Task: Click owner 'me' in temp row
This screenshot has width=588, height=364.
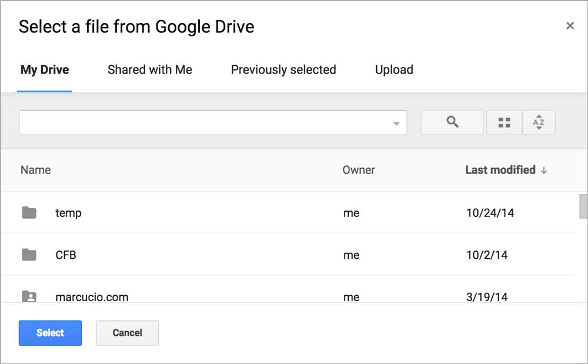Action: [x=352, y=213]
